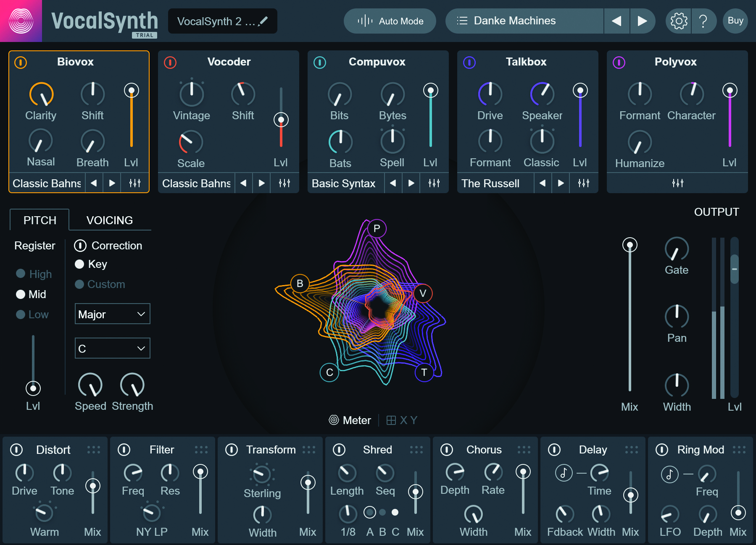This screenshot has height=545, width=756.
Task: Toggle the Vocoder module power
Action: coord(170,63)
